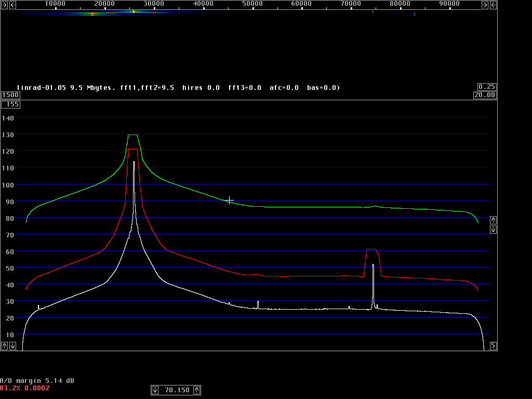The image size is (532, 399).
Task: Click the up arrow on the spectrum's right edge
Action: [x=494, y=220]
